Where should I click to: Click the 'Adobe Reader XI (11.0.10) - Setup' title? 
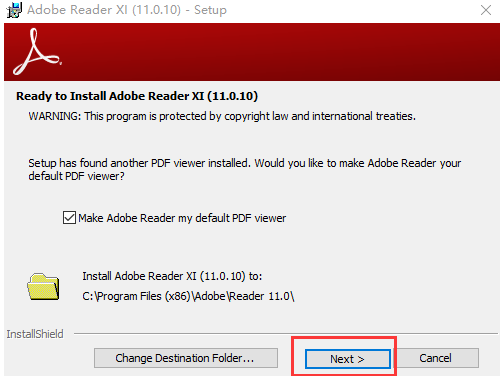point(127,10)
